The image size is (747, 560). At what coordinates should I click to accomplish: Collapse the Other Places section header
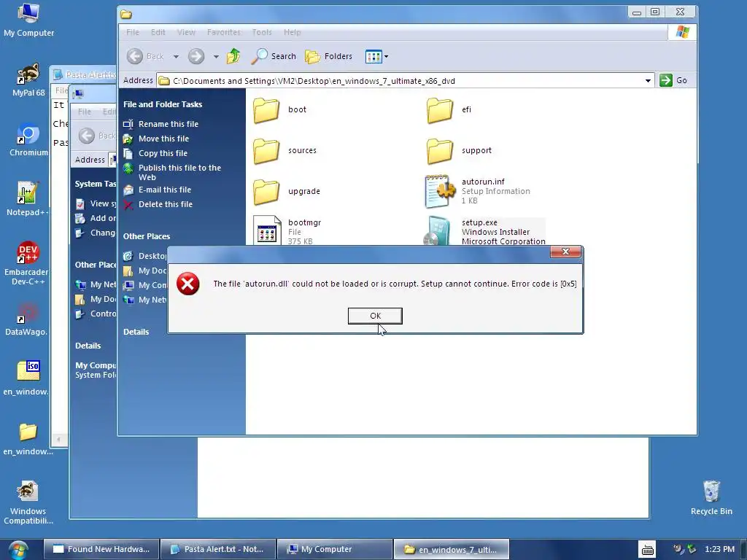(146, 236)
